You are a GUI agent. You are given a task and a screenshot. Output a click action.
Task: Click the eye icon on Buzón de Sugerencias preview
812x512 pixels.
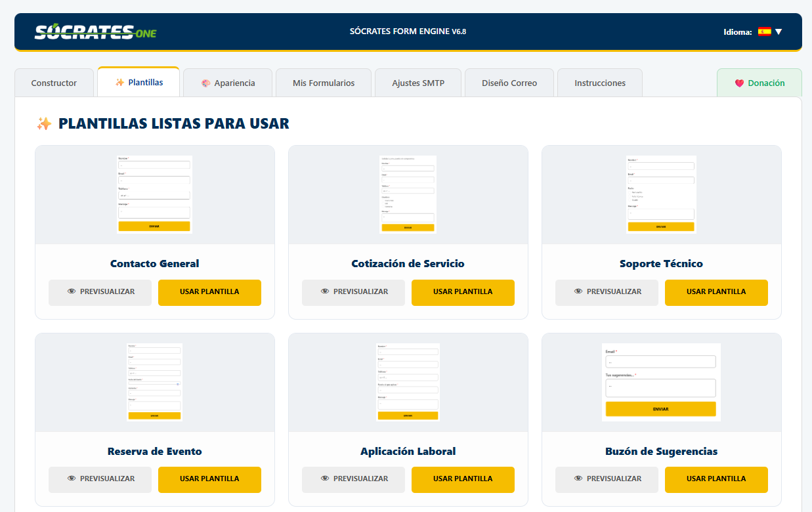578,479
